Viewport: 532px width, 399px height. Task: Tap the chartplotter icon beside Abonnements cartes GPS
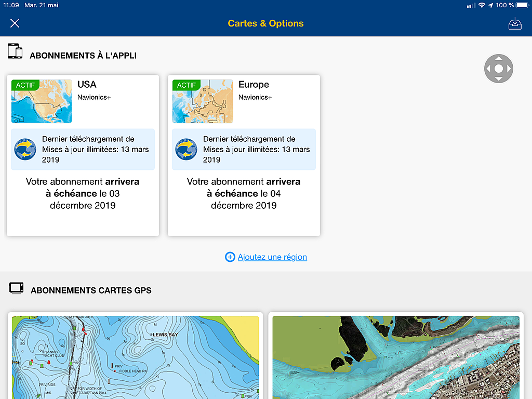click(x=16, y=288)
